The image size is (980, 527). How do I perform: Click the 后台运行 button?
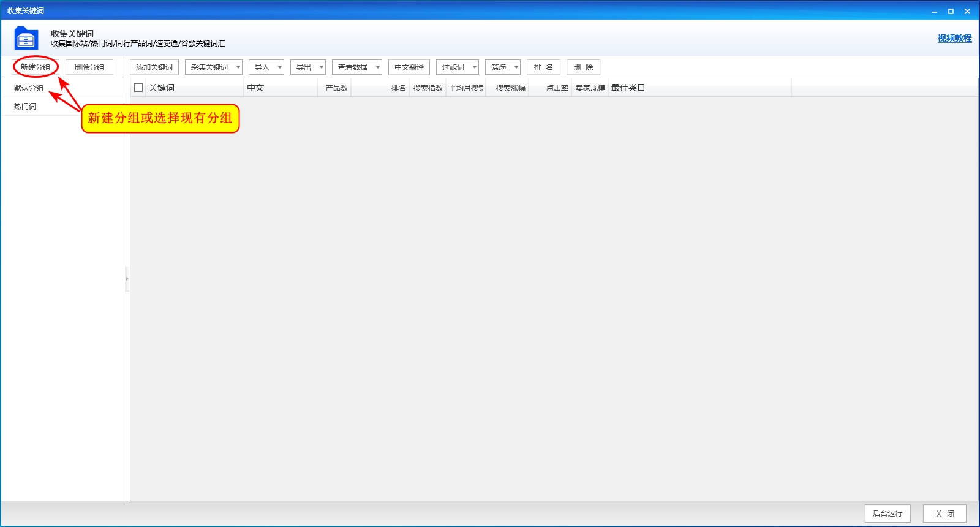pos(888,514)
